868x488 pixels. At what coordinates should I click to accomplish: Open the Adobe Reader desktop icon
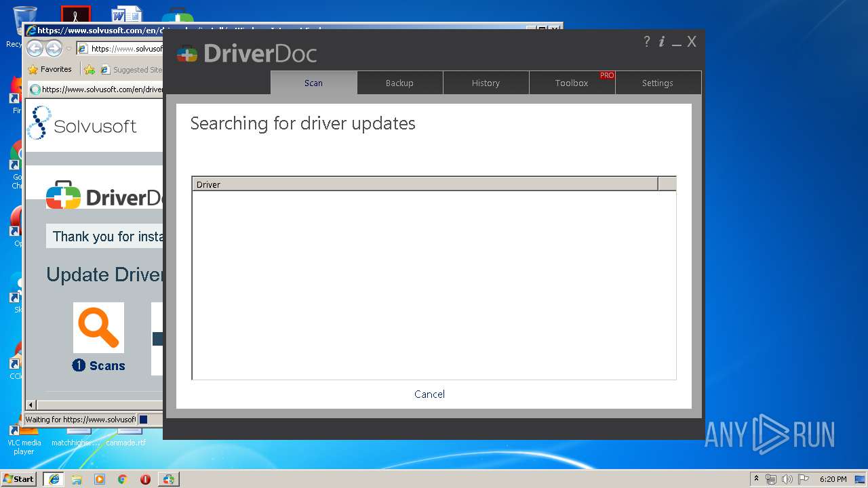(76, 15)
